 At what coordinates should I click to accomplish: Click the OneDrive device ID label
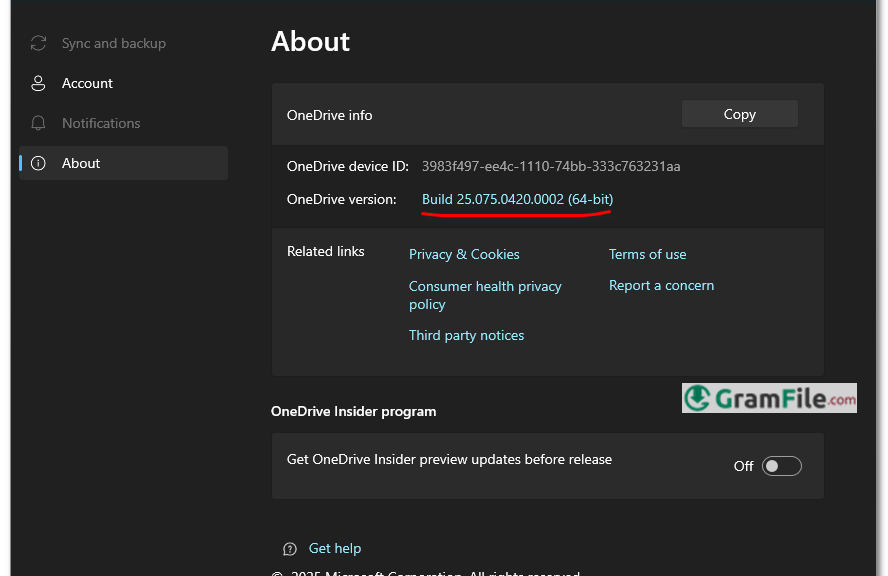tap(348, 167)
